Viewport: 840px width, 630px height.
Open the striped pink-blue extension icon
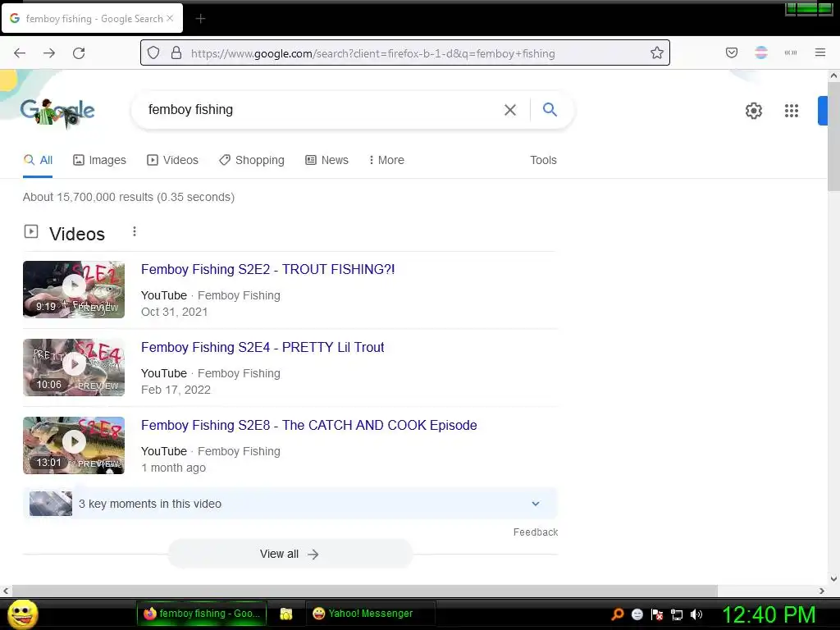click(761, 52)
